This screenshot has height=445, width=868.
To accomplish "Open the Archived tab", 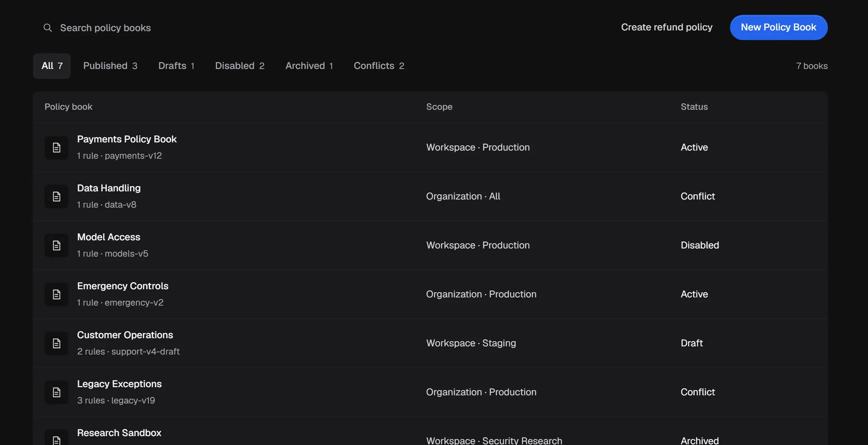I will (x=309, y=66).
